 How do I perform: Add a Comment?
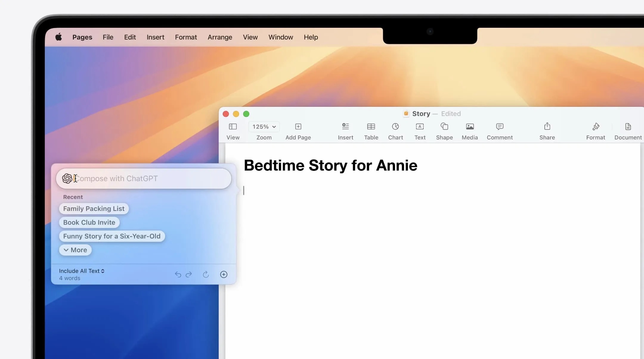[x=499, y=131]
